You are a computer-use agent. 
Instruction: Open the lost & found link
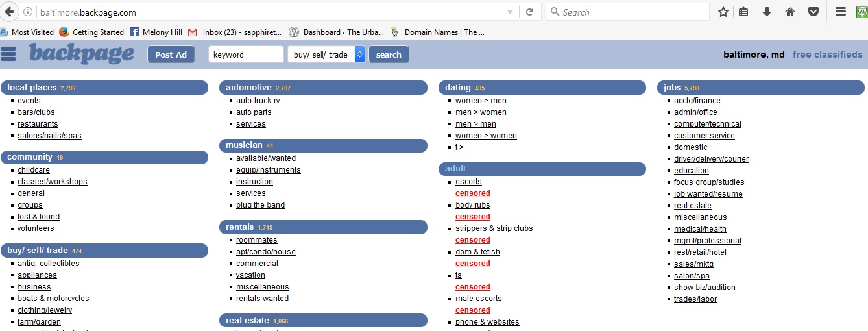38,217
